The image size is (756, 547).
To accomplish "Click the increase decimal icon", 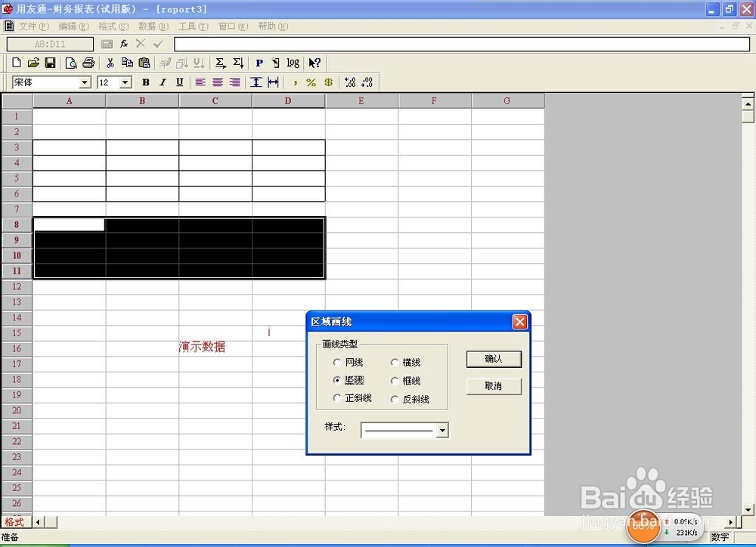I will [x=349, y=82].
